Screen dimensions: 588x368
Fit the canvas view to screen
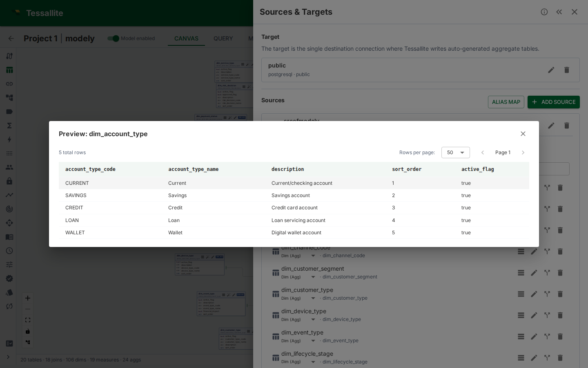tap(28, 320)
